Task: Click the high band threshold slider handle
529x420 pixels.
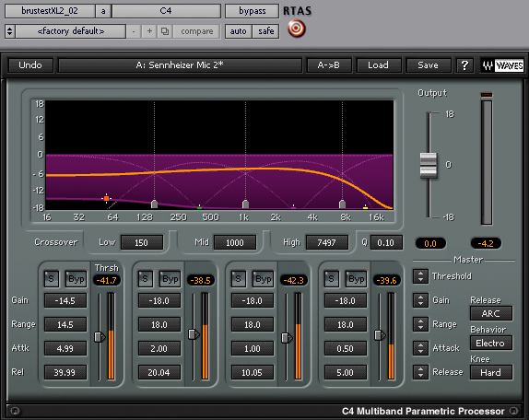Action: click(380, 335)
